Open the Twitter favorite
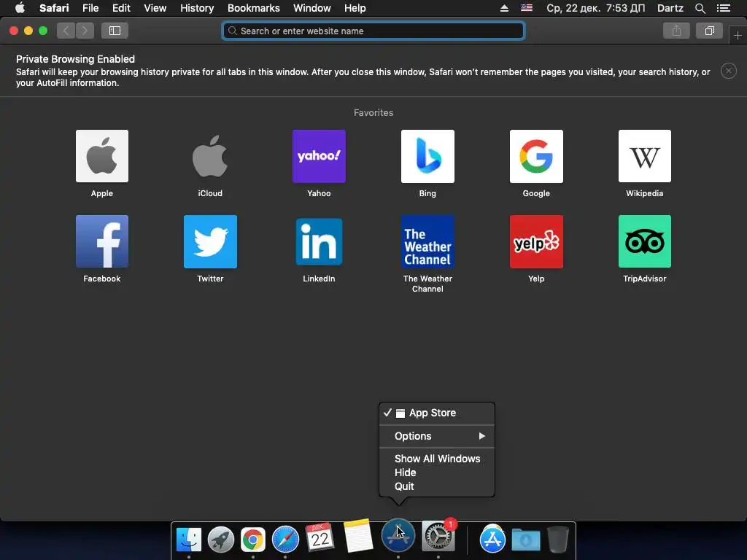This screenshot has width=747, height=560. [x=210, y=241]
